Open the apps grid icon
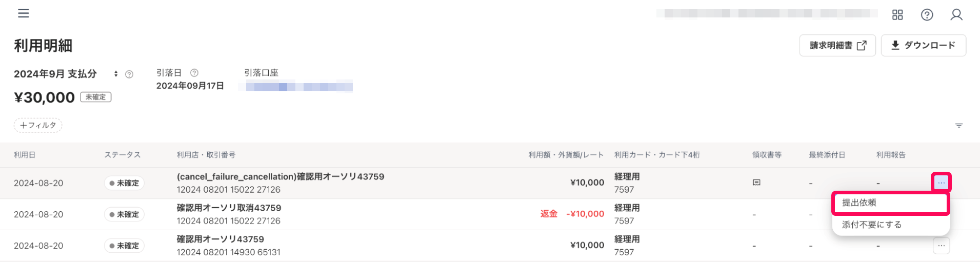Screen dimensions: 980x263 point(897,15)
